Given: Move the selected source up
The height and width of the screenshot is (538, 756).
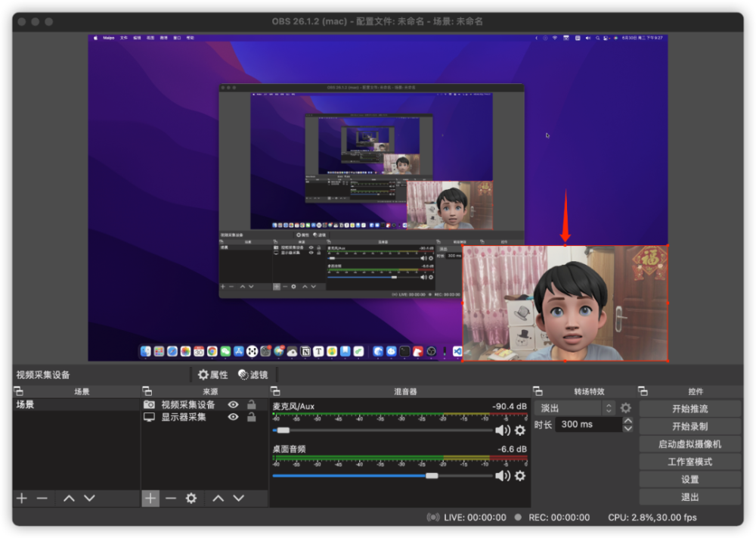Looking at the screenshot, I should tap(218, 499).
